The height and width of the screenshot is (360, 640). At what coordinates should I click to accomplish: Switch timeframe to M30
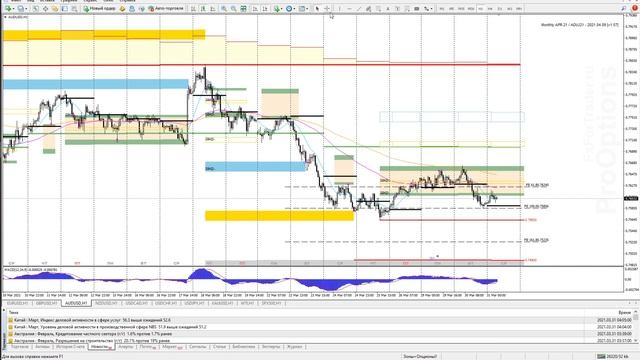[x=471, y=8]
